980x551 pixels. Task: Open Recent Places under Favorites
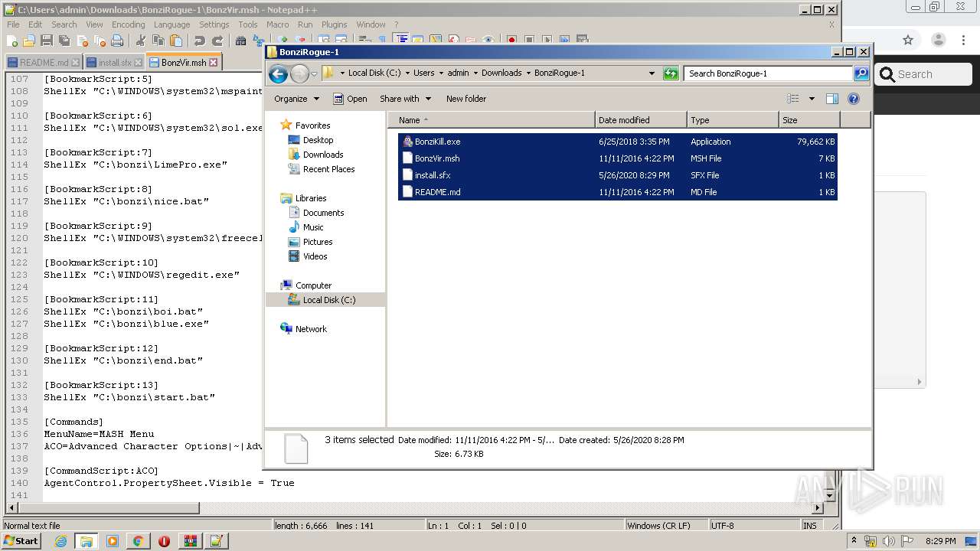pyautogui.click(x=328, y=169)
